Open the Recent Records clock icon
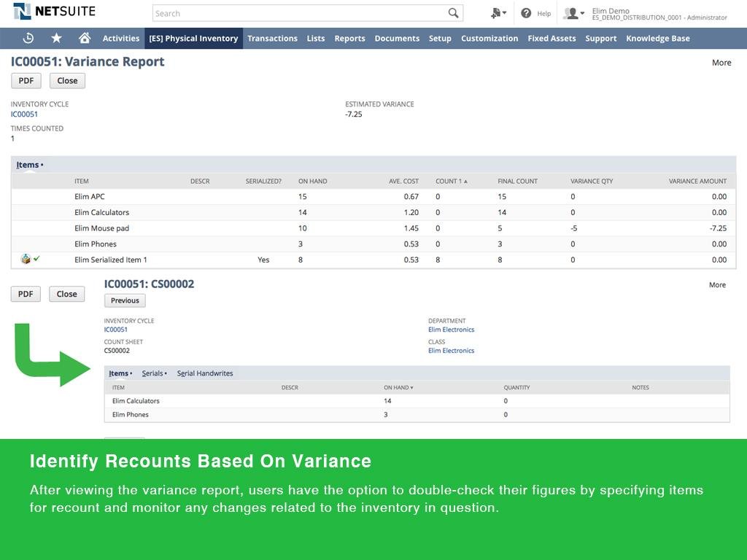This screenshot has width=747, height=560. 28,38
